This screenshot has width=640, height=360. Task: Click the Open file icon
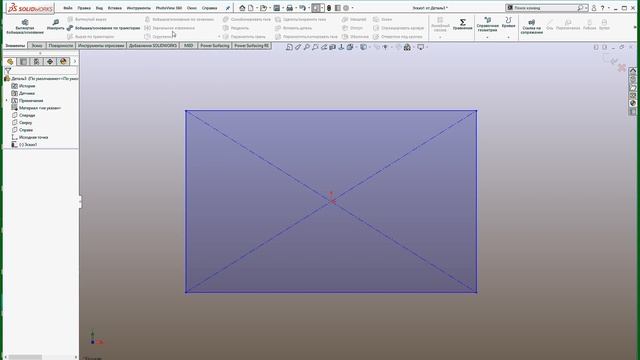click(x=263, y=8)
